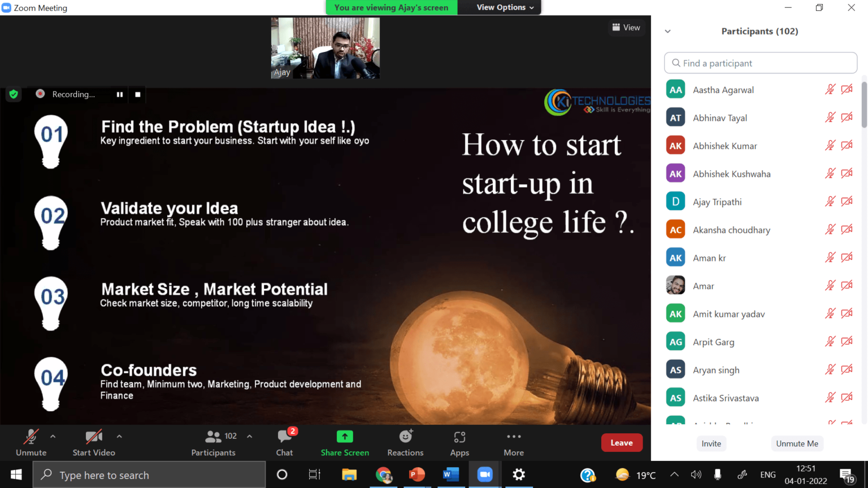Open the Apps icon in toolbar
Screen dimensions: 868x488
[459, 437]
